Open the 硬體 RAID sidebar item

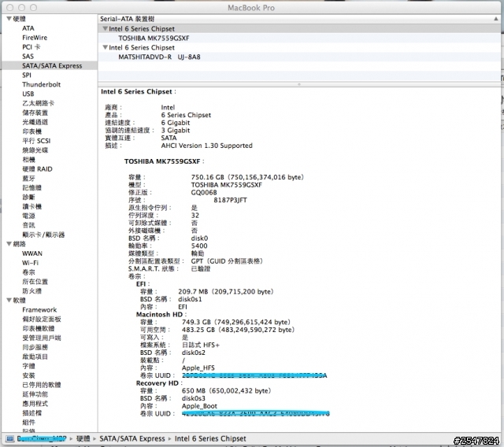tap(37, 169)
